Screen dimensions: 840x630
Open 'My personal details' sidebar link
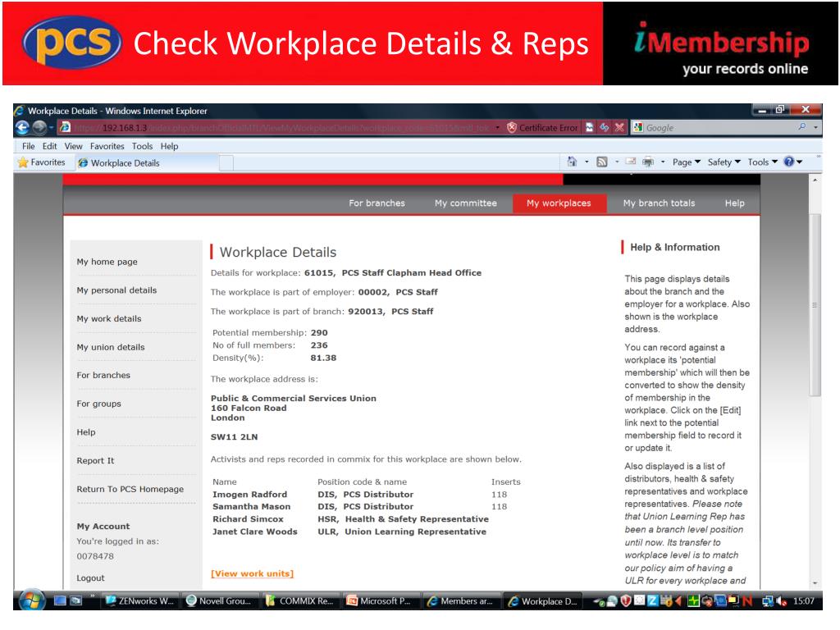coord(116,290)
